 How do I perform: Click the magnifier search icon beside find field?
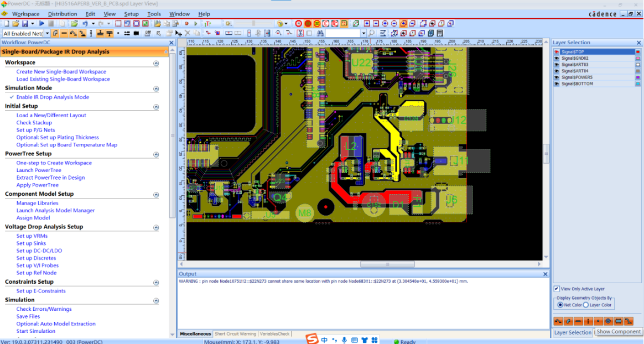pos(371,33)
